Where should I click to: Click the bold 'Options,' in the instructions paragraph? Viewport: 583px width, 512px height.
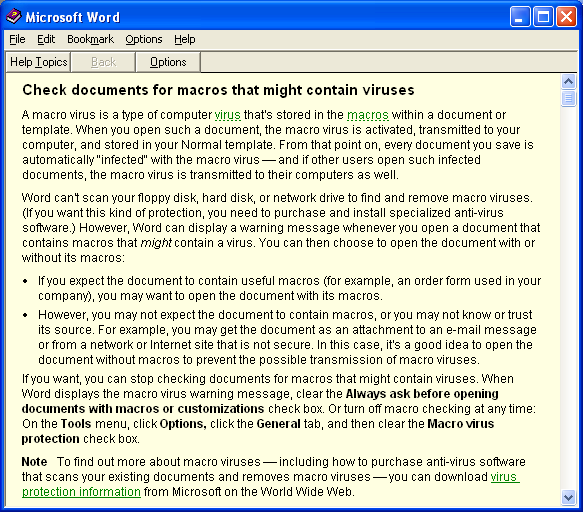coord(183,424)
